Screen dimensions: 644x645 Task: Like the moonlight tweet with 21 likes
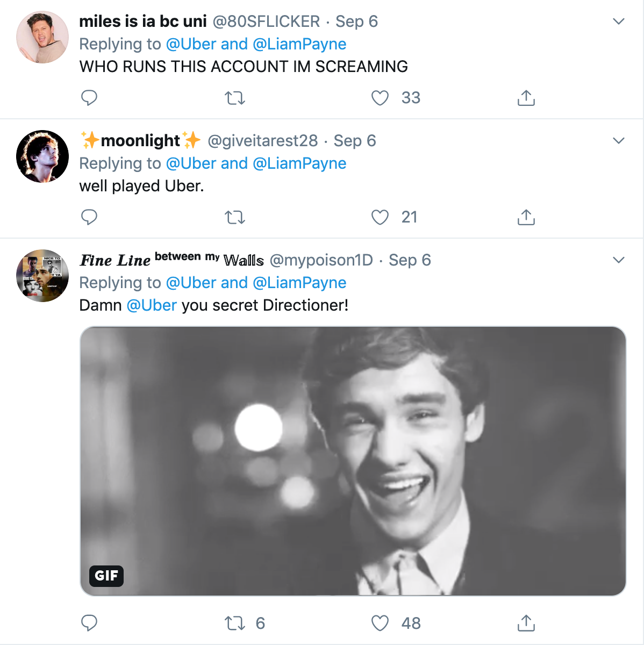380,217
